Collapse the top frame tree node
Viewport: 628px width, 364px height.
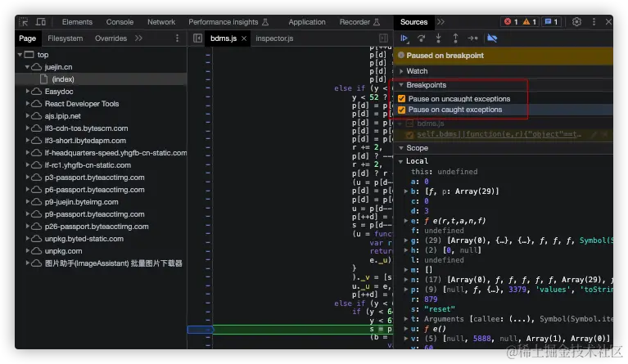(x=20, y=55)
